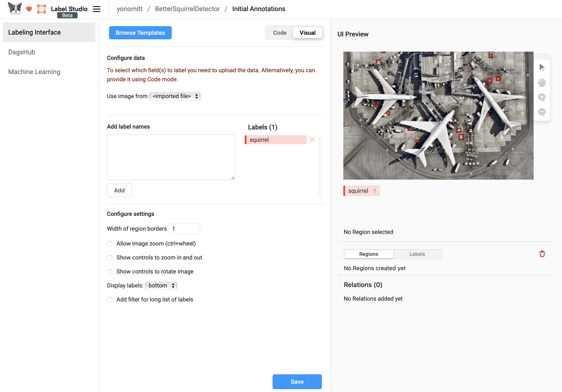Open Machine Learning settings section
The height and width of the screenshot is (392, 562).
34,72
